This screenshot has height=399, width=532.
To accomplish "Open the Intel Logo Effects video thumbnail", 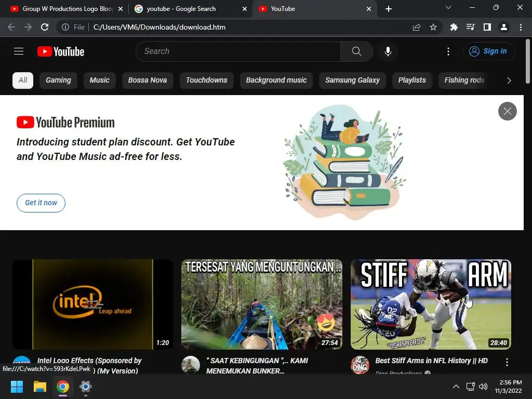I will 92,304.
